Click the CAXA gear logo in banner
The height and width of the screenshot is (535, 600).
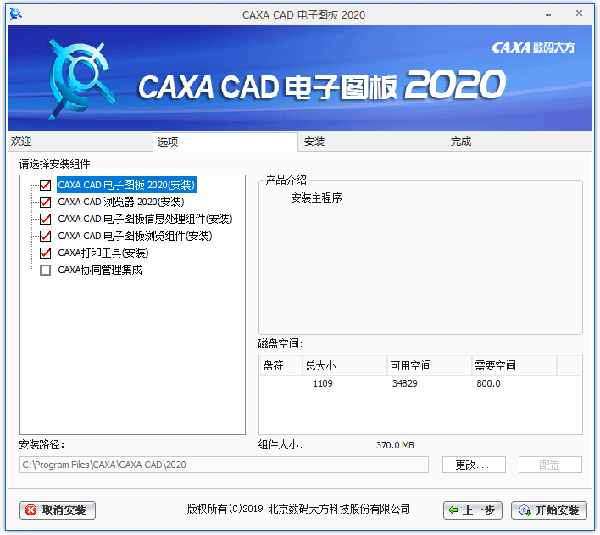point(80,80)
